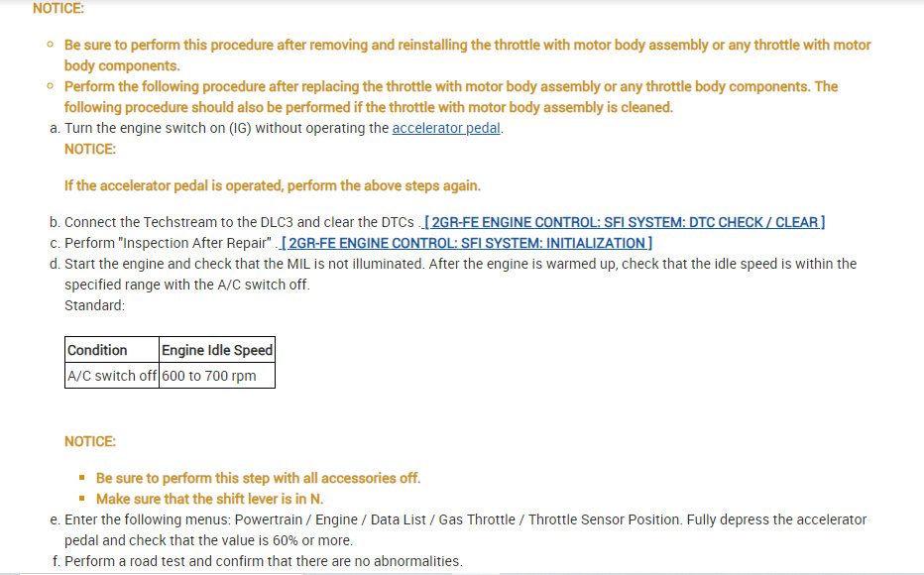This screenshot has height=575, width=924.
Task: Click the Perform a road test step
Action: point(263,561)
